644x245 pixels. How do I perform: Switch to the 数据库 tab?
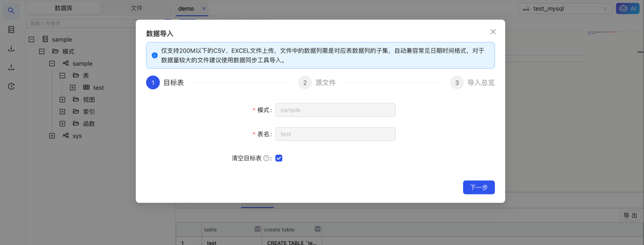[64, 8]
